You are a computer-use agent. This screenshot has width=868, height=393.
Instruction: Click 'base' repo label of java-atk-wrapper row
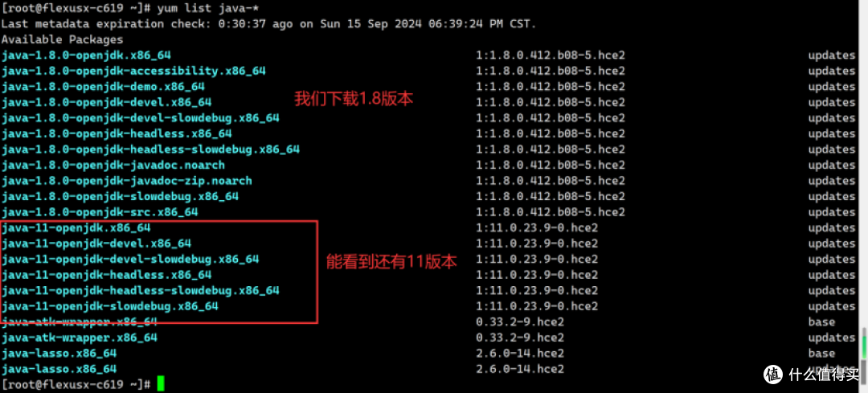coord(821,322)
